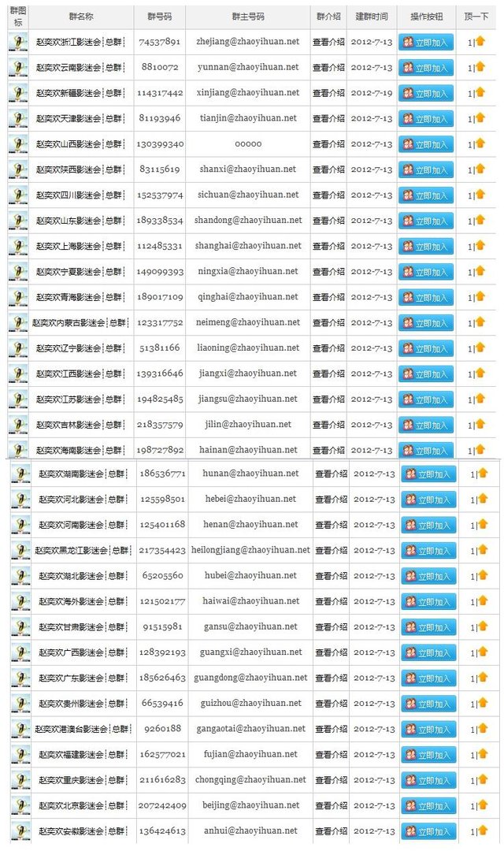The image size is (504, 851).
Task: Click up arrow in gansu row
Action: pos(483,626)
